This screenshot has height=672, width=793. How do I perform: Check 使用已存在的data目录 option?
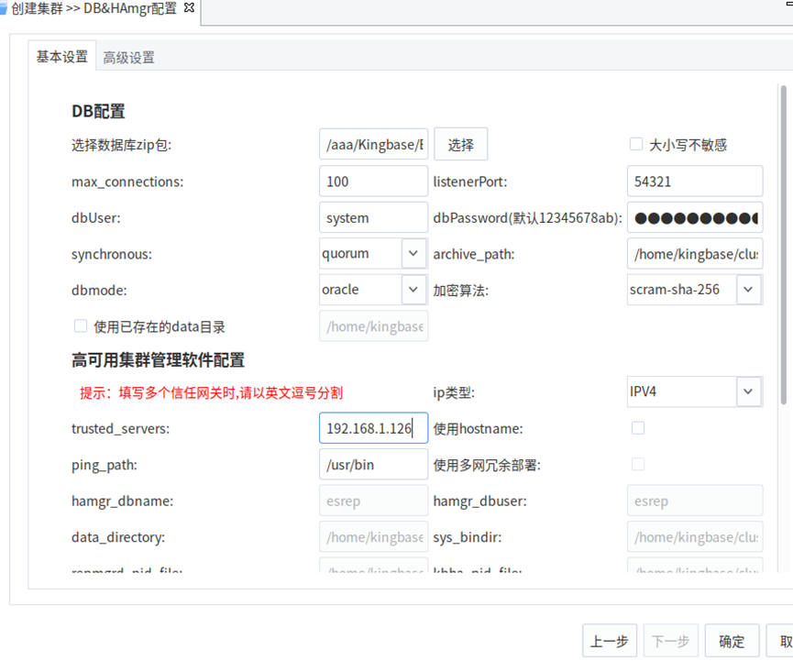pyautogui.click(x=80, y=326)
